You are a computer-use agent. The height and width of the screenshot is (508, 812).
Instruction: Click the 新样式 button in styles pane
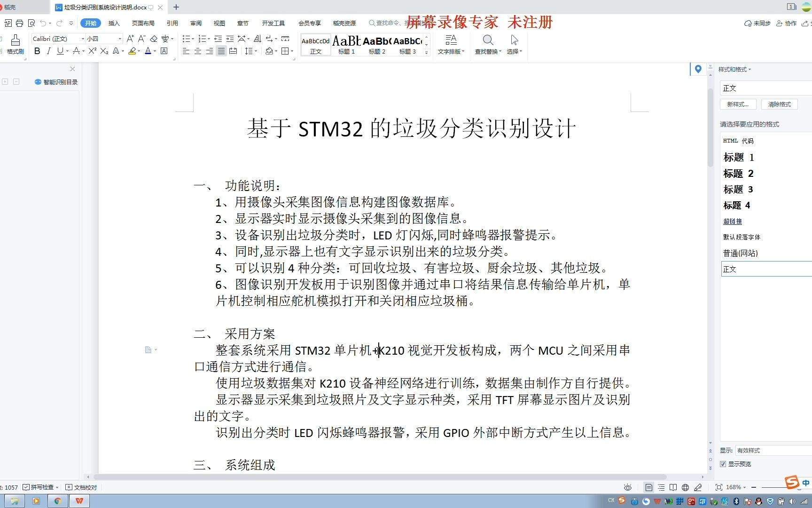pyautogui.click(x=738, y=104)
